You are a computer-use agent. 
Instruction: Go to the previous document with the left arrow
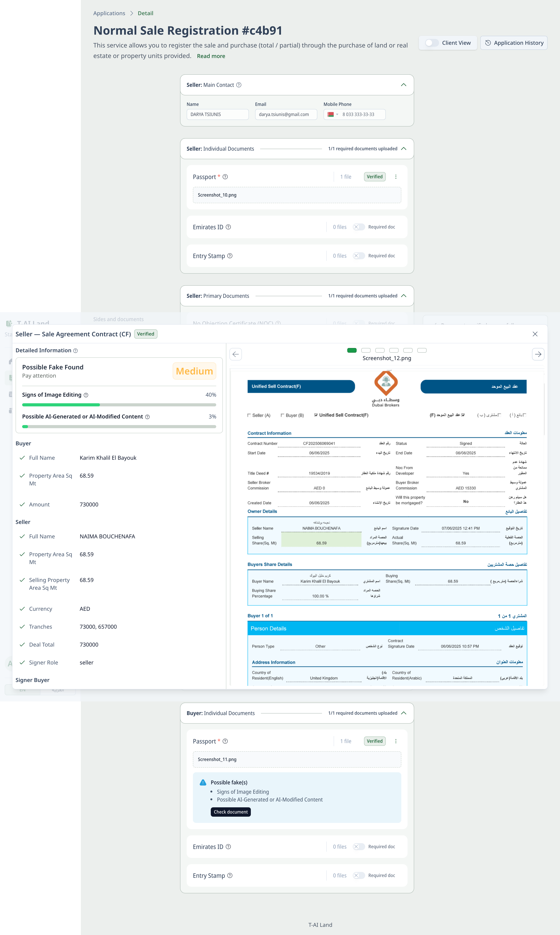(235, 354)
